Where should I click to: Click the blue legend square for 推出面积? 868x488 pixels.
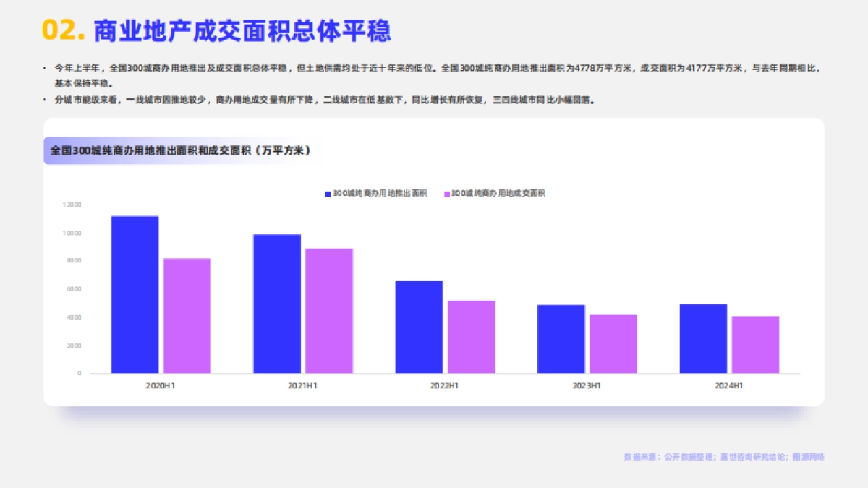326,193
